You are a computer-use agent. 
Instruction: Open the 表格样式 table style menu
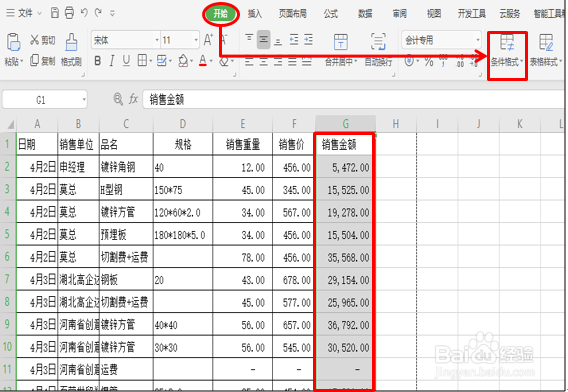(546, 51)
